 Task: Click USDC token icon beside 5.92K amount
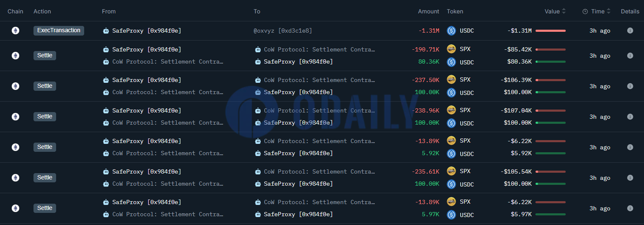[x=451, y=153]
